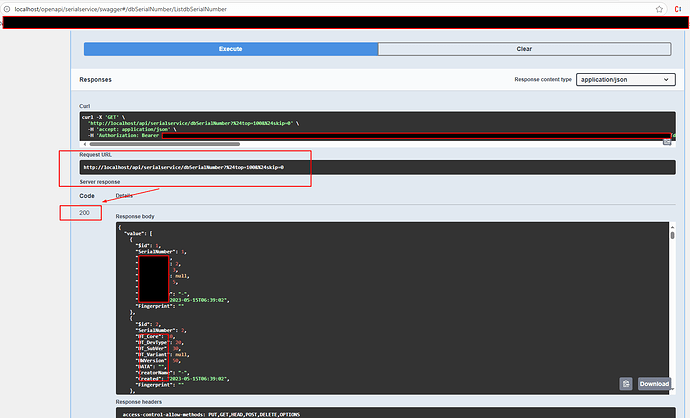
Task: Click the Details column header
Action: 124,196
